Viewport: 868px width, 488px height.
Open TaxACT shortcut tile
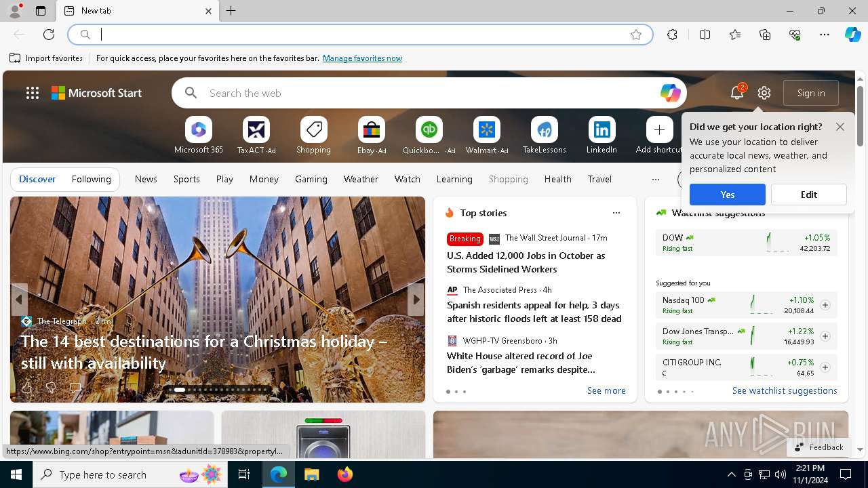(x=256, y=136)
